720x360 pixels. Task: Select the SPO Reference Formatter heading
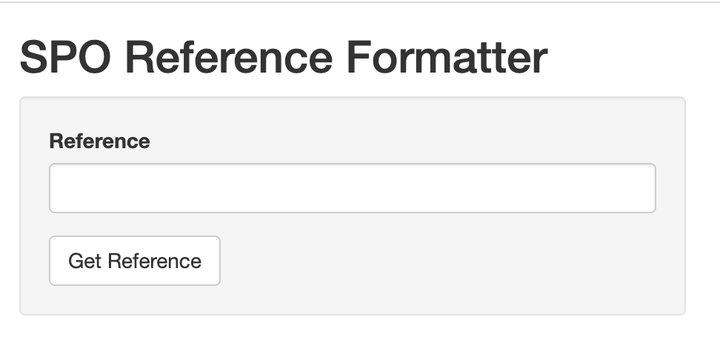click(x=283, y=57)
